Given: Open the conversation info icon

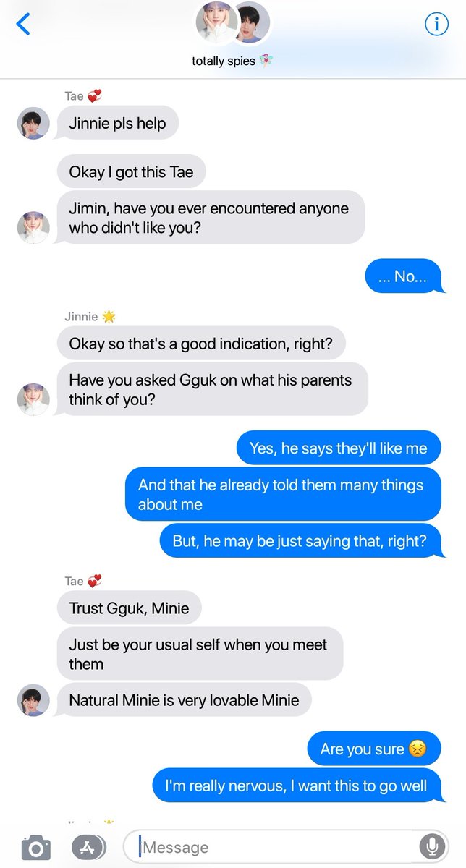Looking at the screenshot, I should (x=436, y=24).
